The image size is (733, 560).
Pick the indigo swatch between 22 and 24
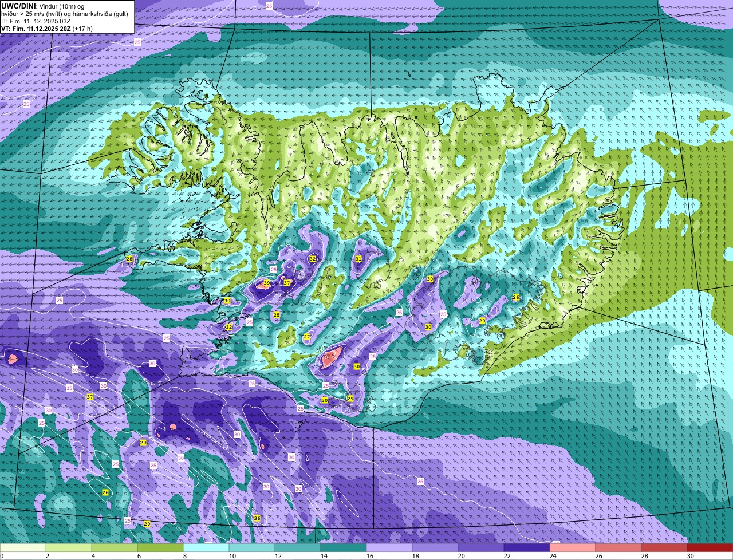[527, 548]
